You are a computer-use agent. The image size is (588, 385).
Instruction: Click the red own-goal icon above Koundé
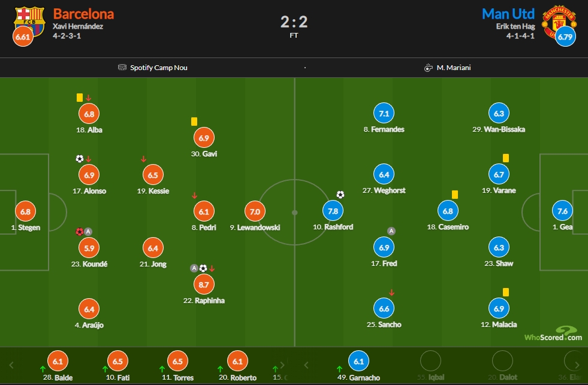tap(80, 232)
